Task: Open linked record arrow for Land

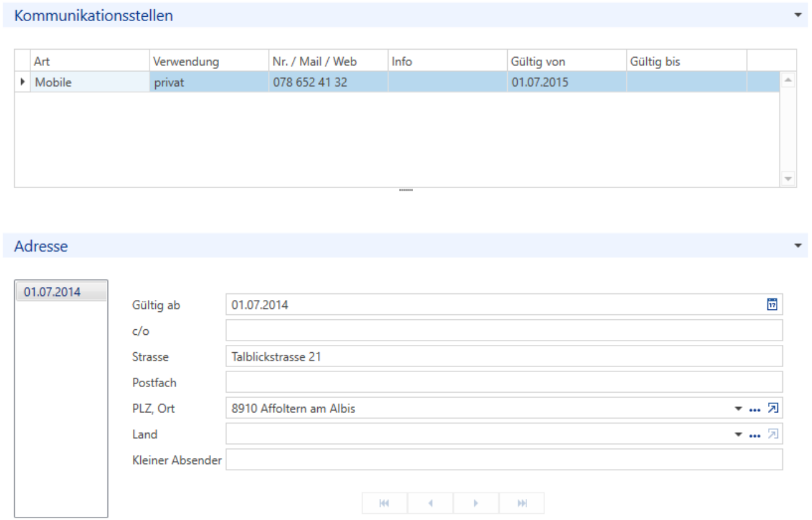Action: point(772,434)
